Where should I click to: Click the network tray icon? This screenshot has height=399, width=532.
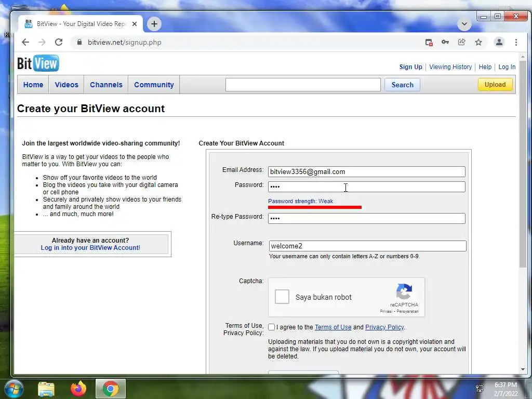[480, 389]
